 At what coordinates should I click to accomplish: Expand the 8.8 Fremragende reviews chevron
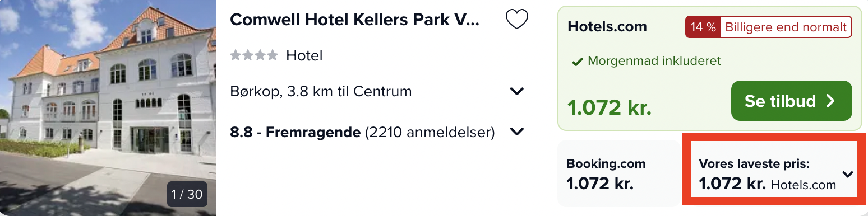[516, 132]
